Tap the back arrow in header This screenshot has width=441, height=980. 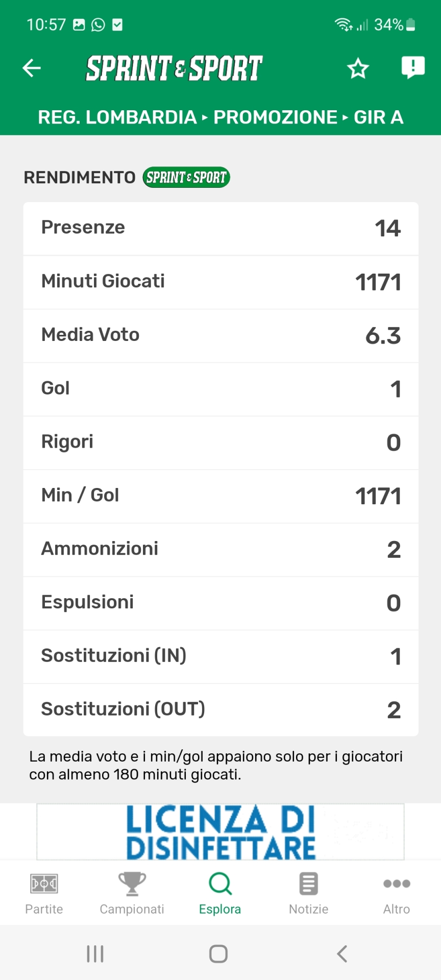(32, 68)
